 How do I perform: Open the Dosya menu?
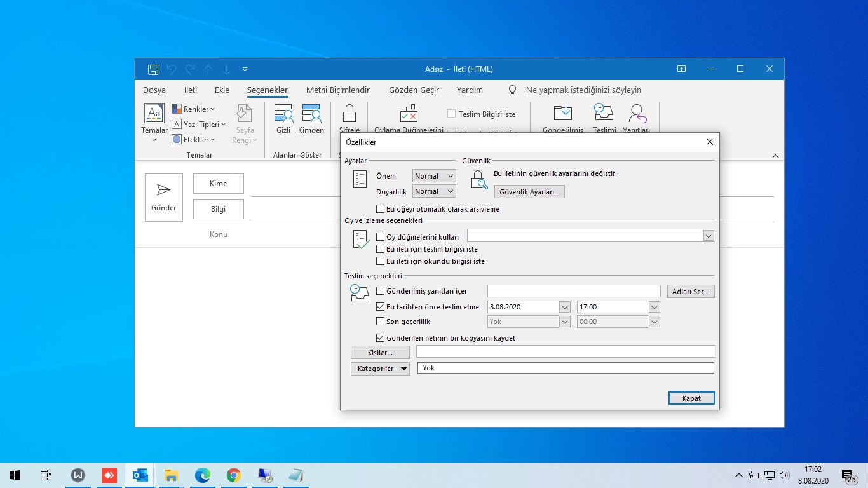[154, 90]
